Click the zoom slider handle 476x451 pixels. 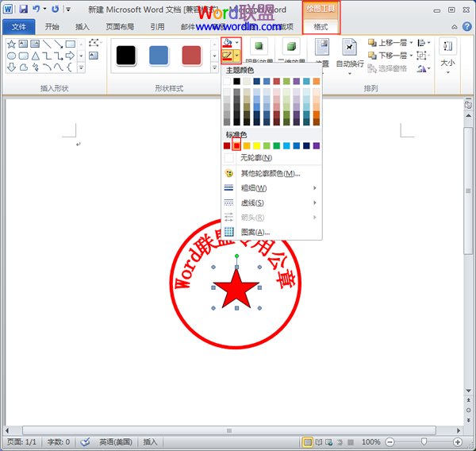pyautogui.click(x=424, y=441)
